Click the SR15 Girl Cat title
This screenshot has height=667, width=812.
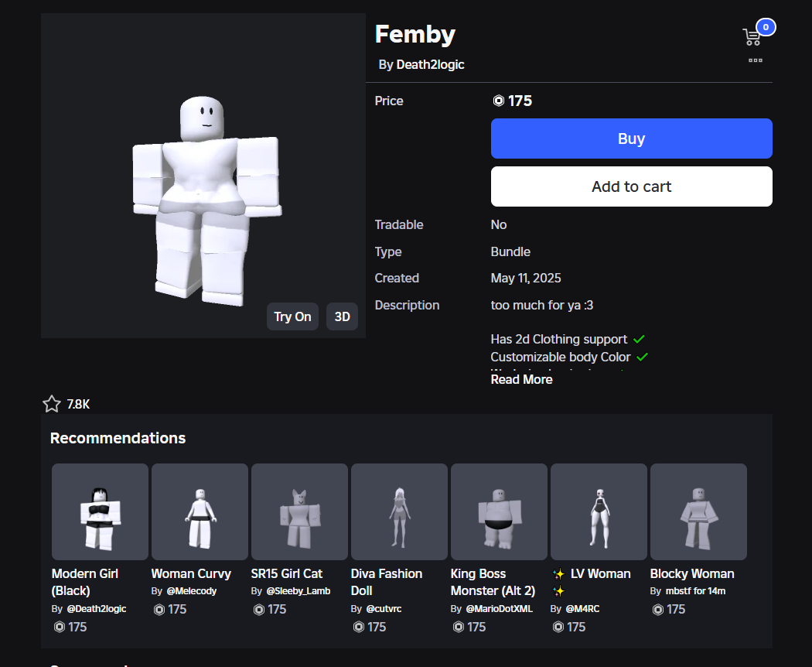[287, 573]
